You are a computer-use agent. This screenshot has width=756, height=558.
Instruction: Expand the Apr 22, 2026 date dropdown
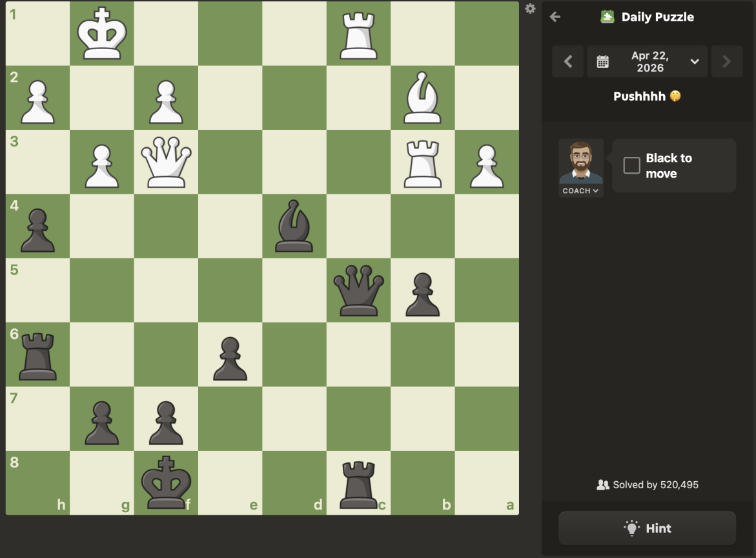695,62
